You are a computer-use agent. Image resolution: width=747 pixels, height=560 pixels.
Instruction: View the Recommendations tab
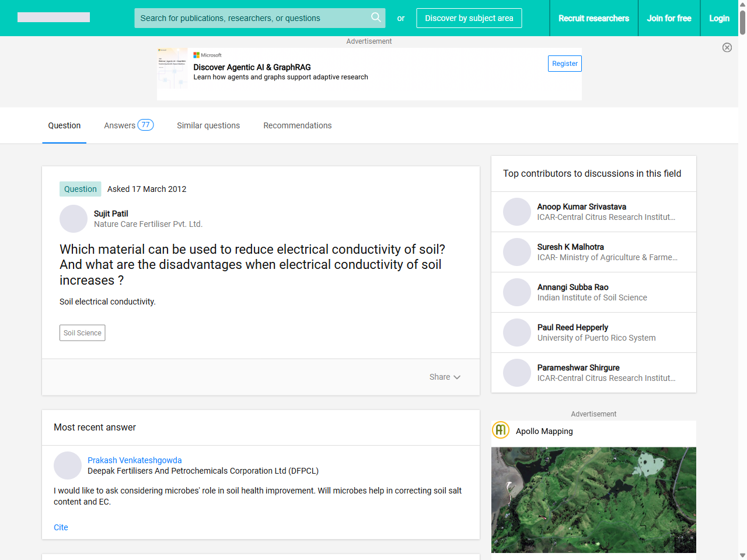[x=298, y=125]
